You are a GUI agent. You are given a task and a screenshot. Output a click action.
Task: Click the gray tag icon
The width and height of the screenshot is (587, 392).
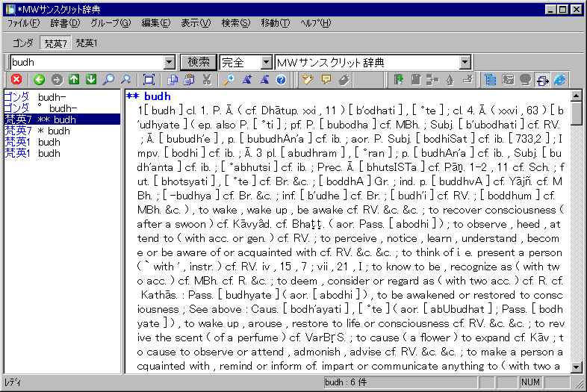click(344, 79)
